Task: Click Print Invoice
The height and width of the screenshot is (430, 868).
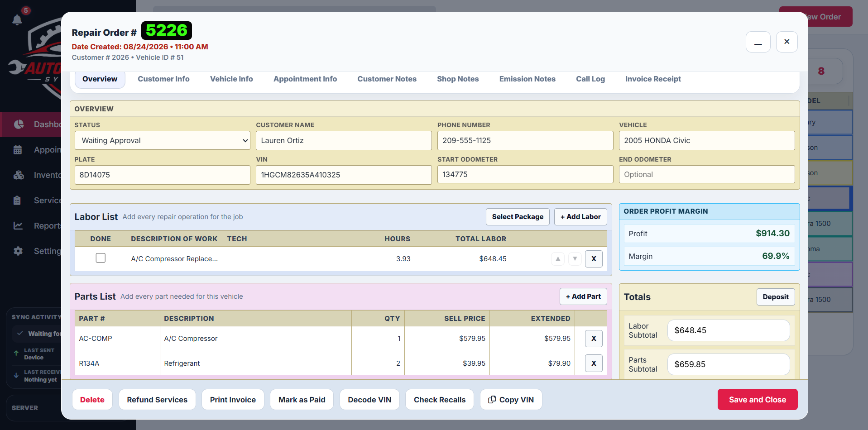Action: 233,400
